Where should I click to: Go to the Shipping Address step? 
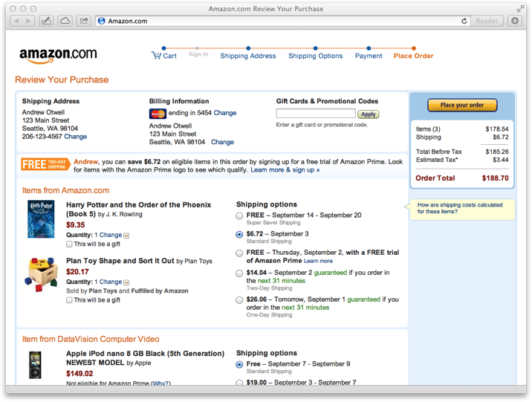(x=248, y=56)
